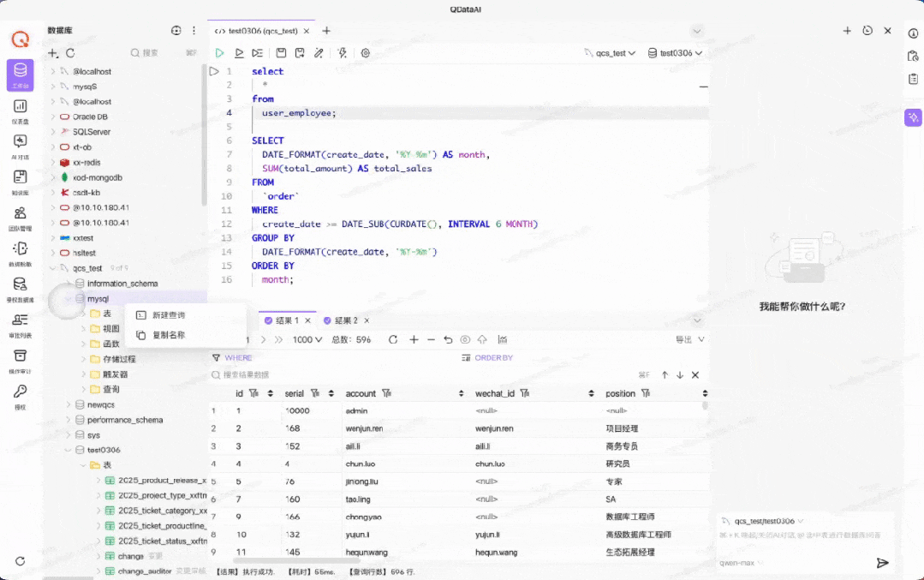The height and width of the screenshot is (580, 924).
Task: Open the qcs_test connection dropdown
Action: coord(610,53)
